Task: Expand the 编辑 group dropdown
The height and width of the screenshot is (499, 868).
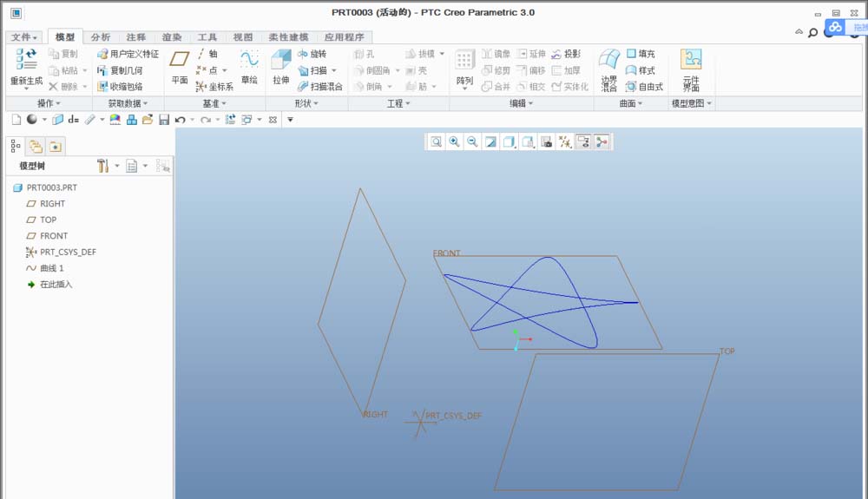Action: [522, 103]
